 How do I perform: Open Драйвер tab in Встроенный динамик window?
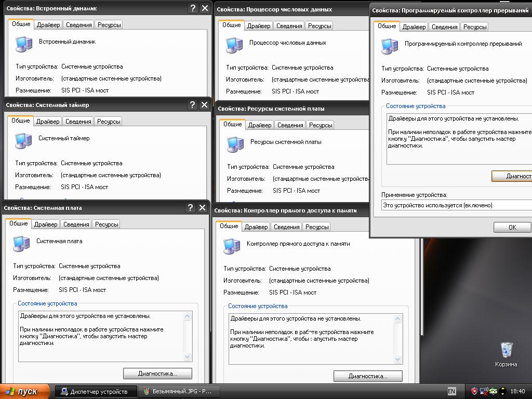(x=48, y=25)
